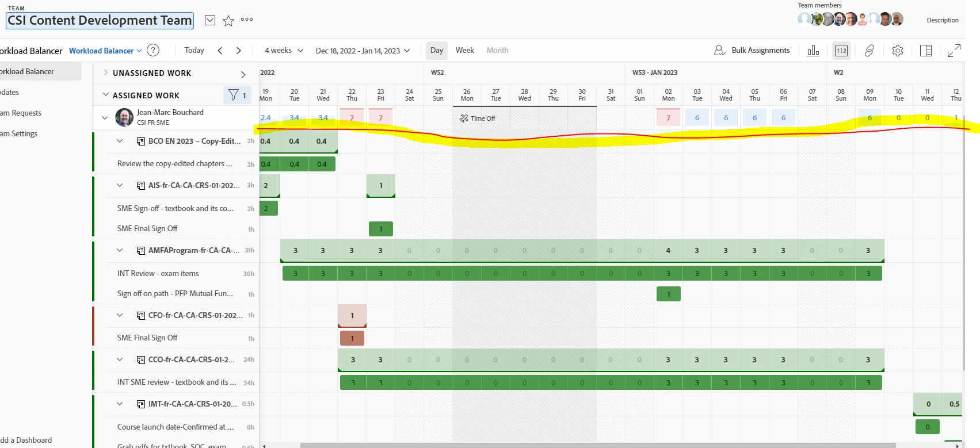Open the Dec 18, 2022 - Jan 14, 2023 date picker
The width and height of the screenshot is (980, 448).
pyautogui.click(x=363, y=51)
